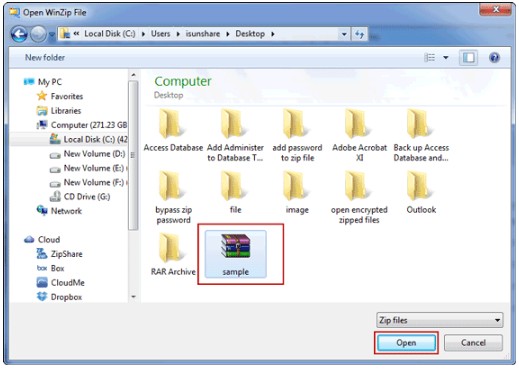Click the Back navigation arrow

(19, 34)
